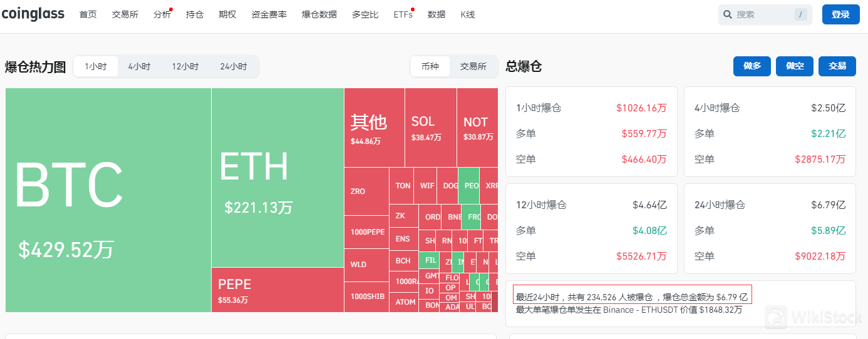Switch heatmap to 24小时 timeframe

(233, 66)
